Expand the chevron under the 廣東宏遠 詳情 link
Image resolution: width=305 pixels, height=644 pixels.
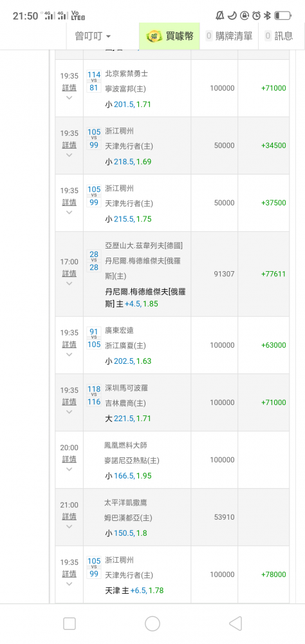(69, 354)
